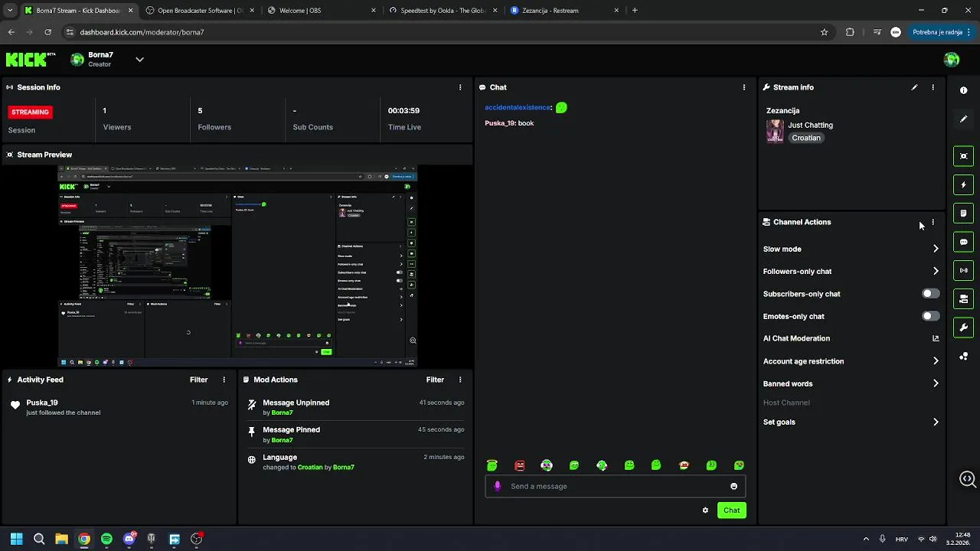The width and height of the screenshot is (980, 551).
Task: Toggle the stream preview widget icon in sidebar
Action: pyautogui.click(x=963, y=156)
